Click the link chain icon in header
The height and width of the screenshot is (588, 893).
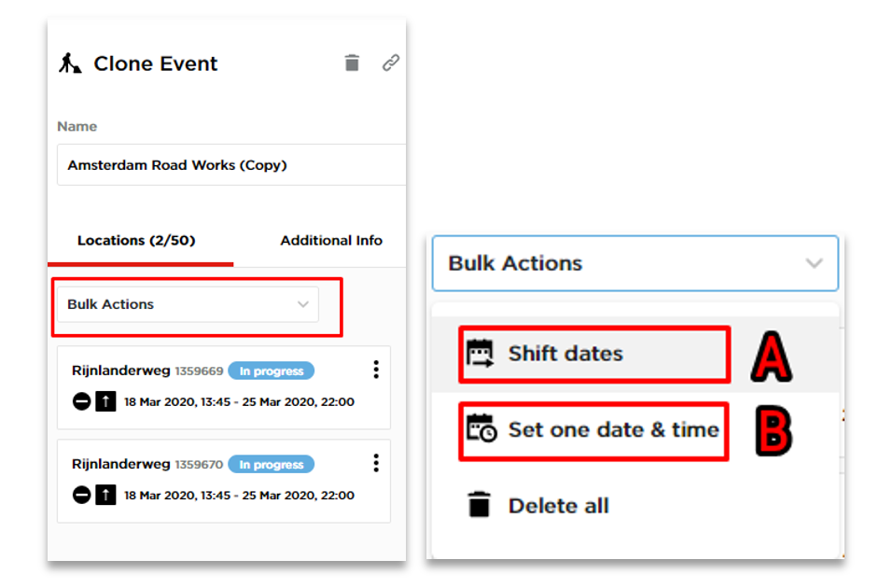391,63
